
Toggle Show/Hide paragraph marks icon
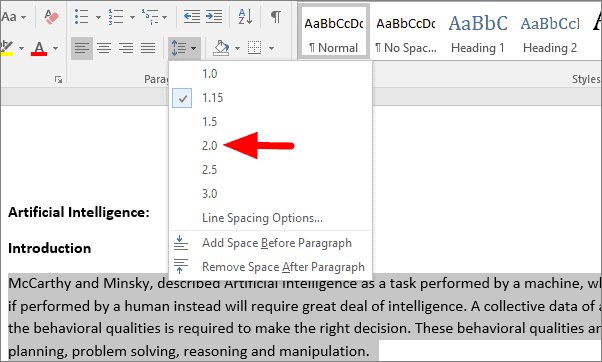(x=276, y=17)
